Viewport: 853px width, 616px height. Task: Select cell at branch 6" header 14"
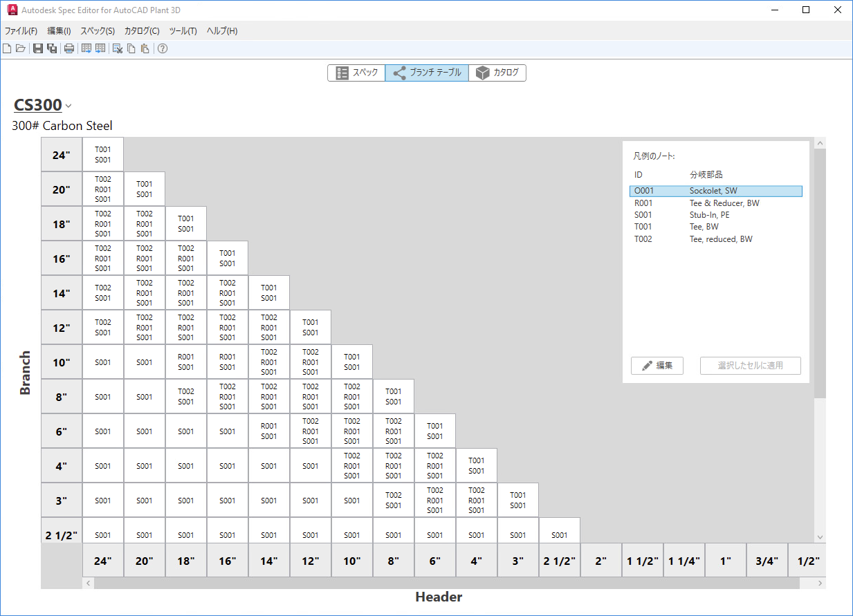pyautogui.click(x=269, y=431)
